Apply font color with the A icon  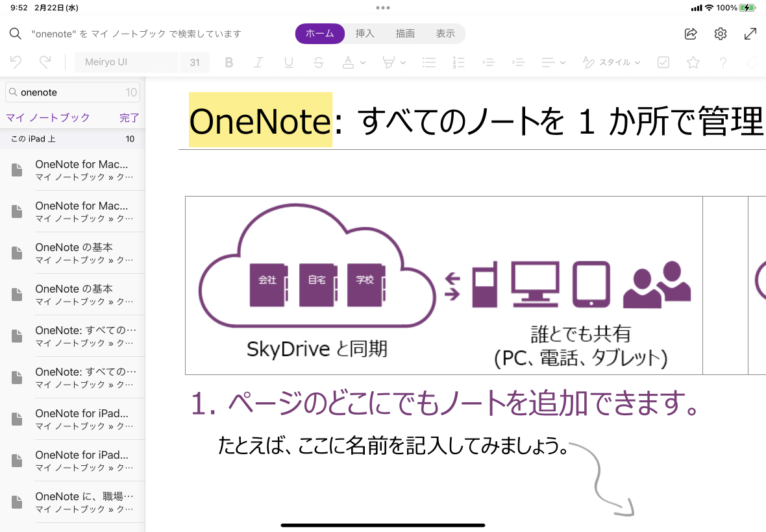[349, 62]
